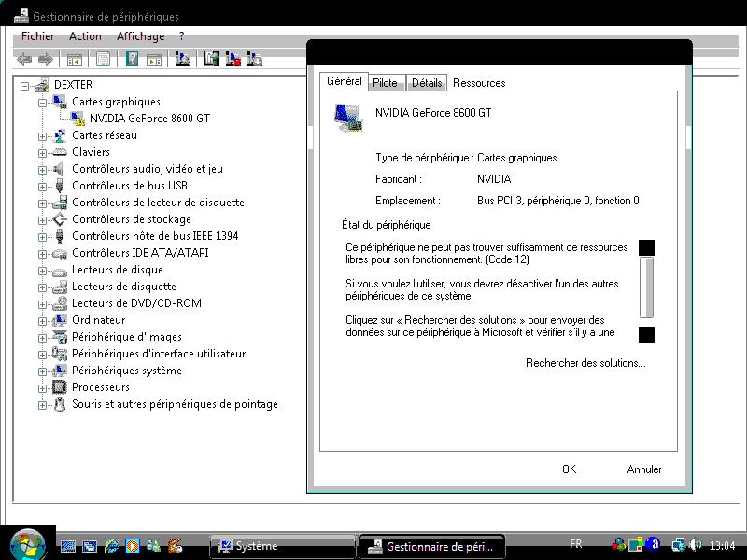Select the Général tab

tap(344, 81)
